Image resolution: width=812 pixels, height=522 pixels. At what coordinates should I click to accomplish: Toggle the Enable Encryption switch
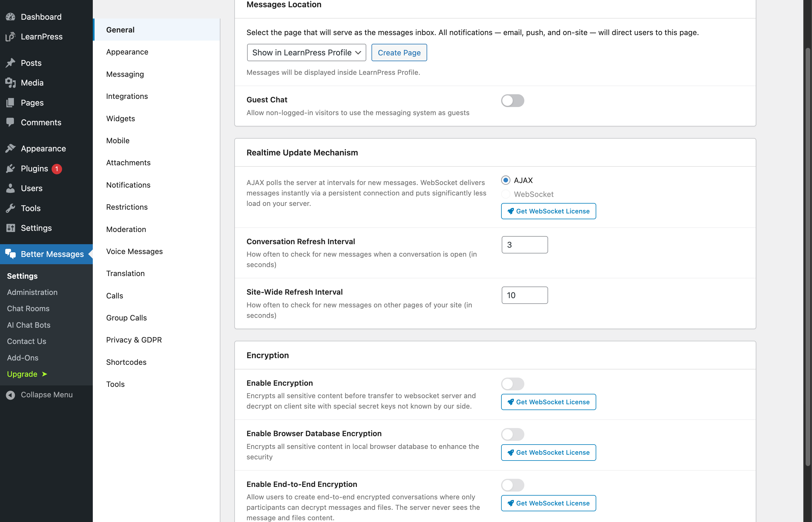tap(512, 384)
